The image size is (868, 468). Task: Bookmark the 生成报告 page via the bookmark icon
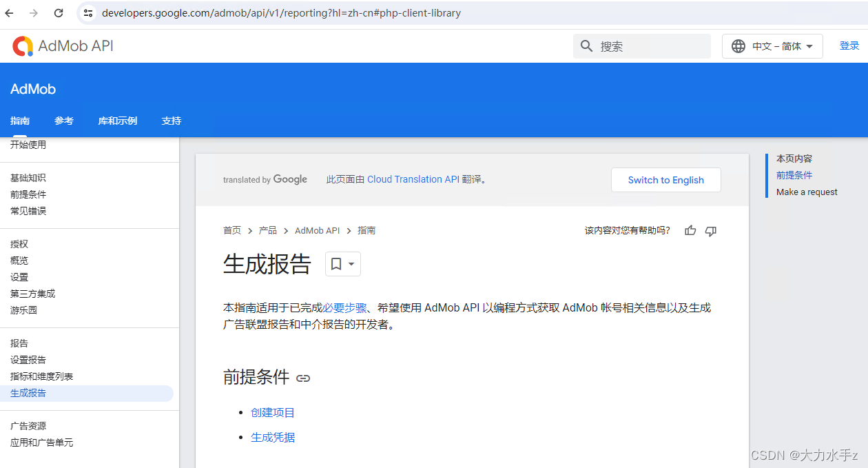coord(337,264)
